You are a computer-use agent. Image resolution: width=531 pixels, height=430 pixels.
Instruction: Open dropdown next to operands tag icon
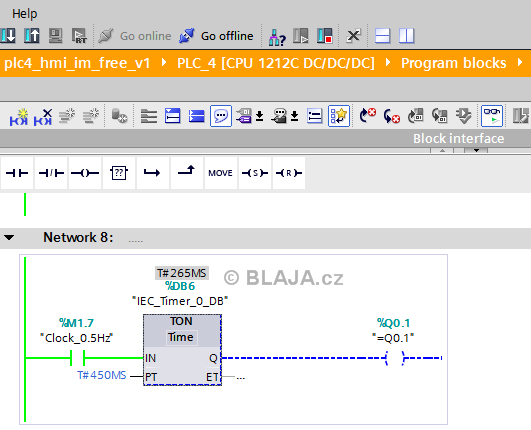click(x=260, y=116)
